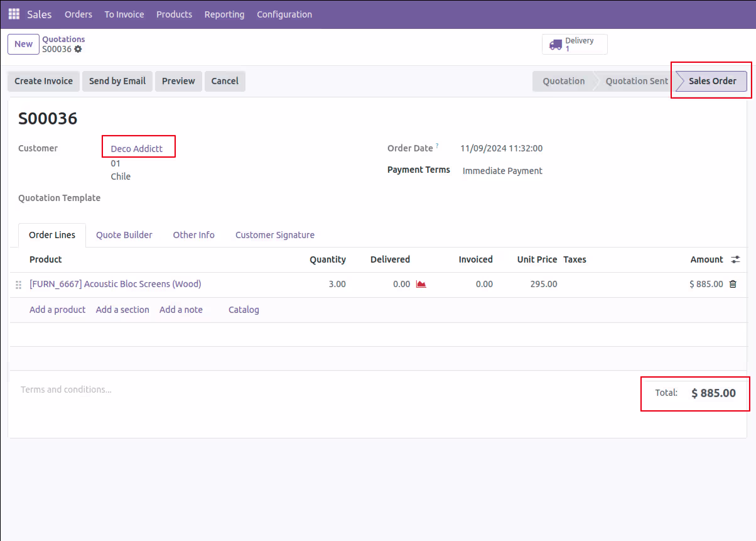Open the Payment Terms Immediate Payment field

(502, 171)
